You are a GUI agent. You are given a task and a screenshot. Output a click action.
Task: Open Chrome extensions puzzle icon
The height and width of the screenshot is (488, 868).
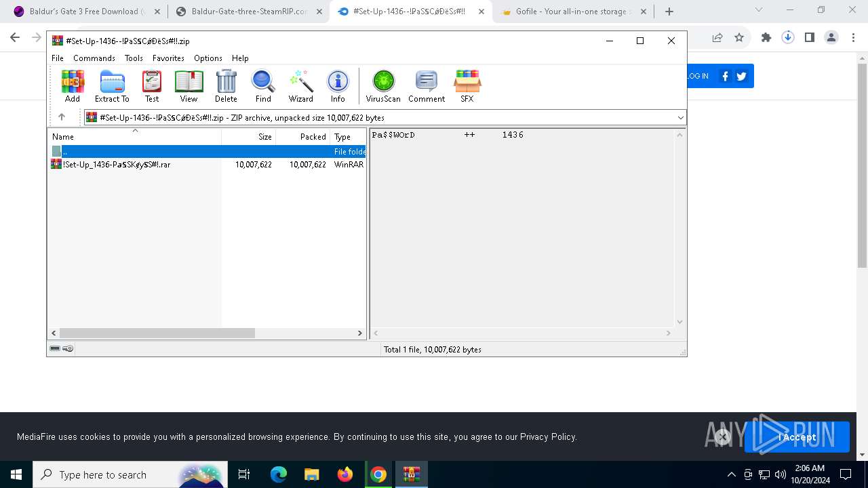pyautogui.click(x=766, y=38)
